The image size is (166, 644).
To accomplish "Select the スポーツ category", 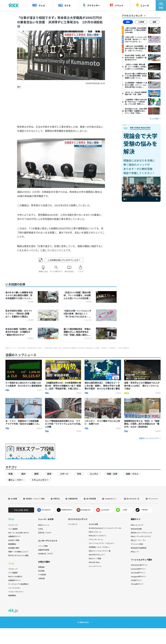I will [64, 474].
